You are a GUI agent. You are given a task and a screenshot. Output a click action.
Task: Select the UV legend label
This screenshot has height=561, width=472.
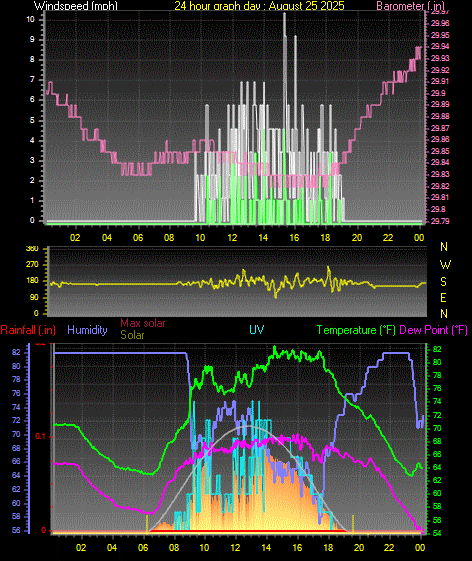coord(257,330)
